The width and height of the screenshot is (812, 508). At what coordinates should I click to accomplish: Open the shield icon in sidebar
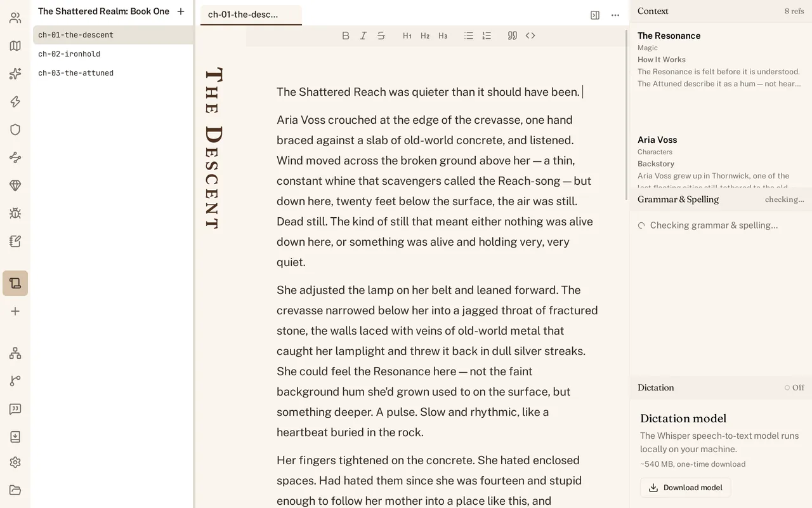click(x=15, y=130)
